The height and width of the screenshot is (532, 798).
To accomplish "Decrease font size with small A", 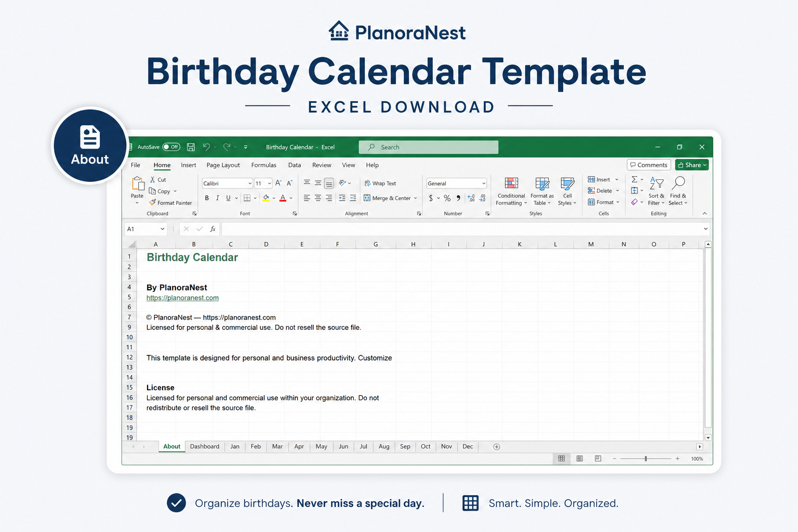I will coord(290,183).
